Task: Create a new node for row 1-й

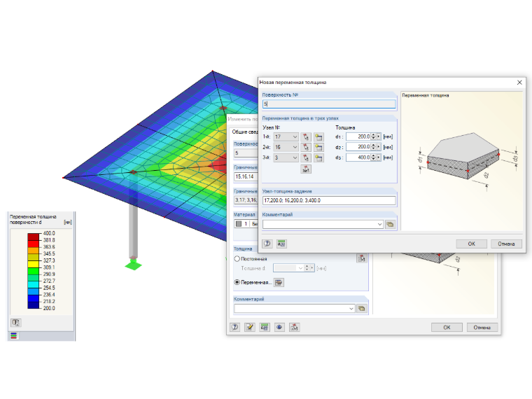Action: pos(318,137)
